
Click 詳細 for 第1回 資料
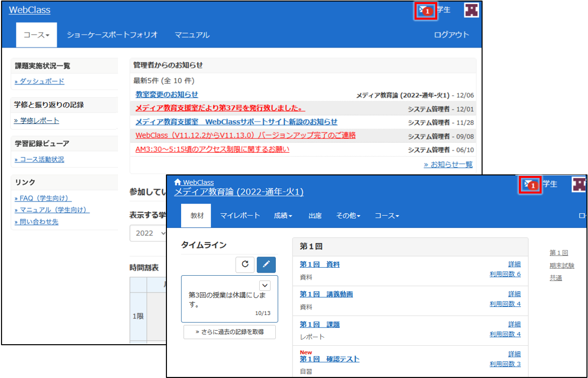(514, 264)
